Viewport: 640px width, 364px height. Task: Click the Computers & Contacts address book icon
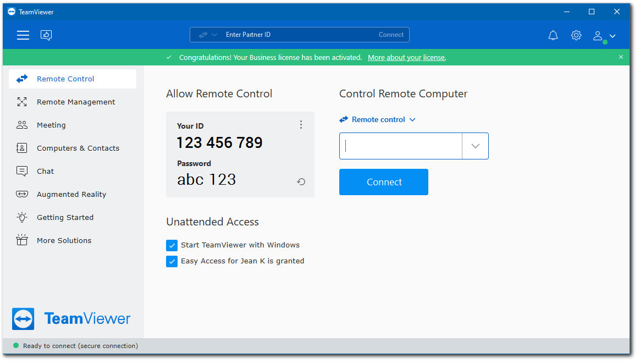tap(21, 148)
